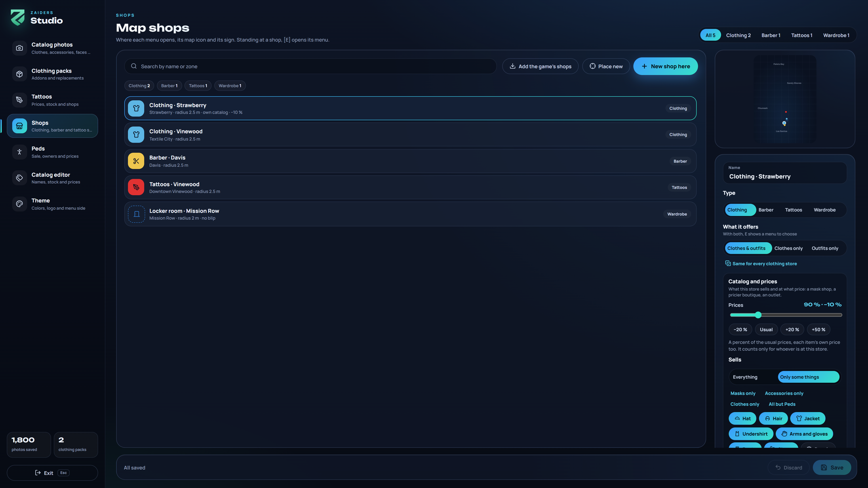The width and height of the screenshot is (868, 488).
Task: Set prices with +50 % preset
Action: click(818, 329)
